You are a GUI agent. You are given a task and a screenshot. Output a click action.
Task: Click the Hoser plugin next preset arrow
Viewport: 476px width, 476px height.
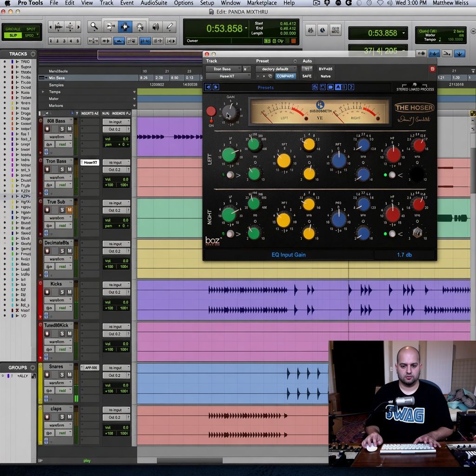[216, 87]
